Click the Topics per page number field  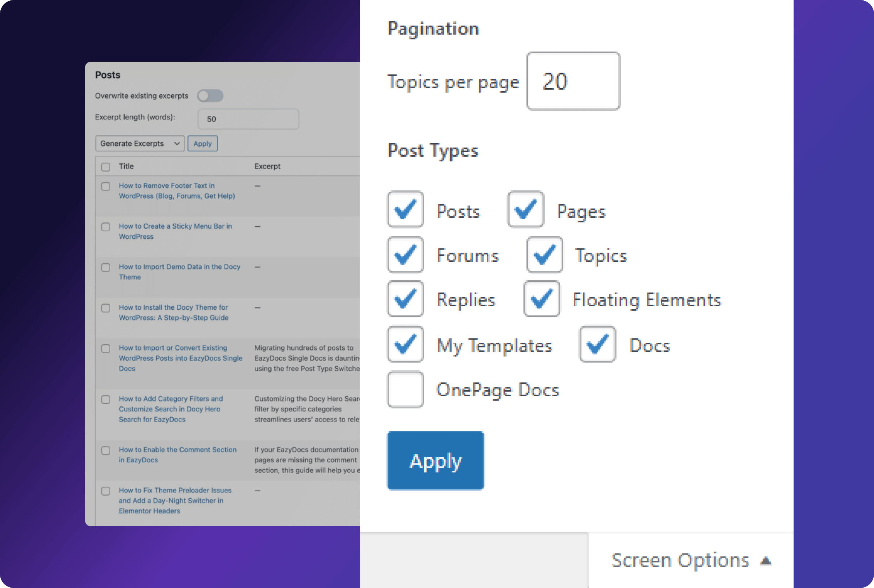pyautogui.click(x=573, y=82)
